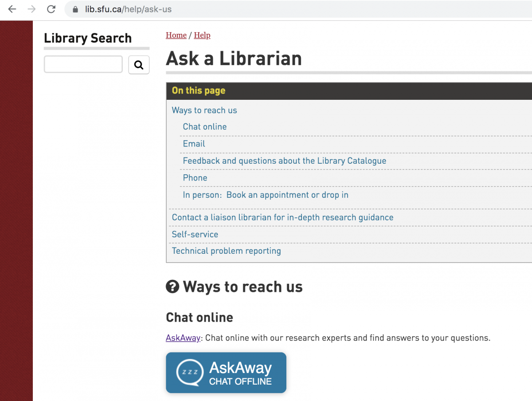Click into the Library Search text box
This screenshot has height=401, width=532.
(83, 65)
